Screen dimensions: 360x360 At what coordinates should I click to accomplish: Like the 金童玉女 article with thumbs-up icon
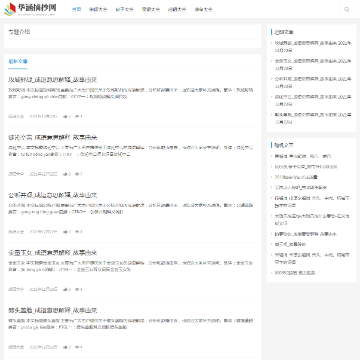pos(65,289)
